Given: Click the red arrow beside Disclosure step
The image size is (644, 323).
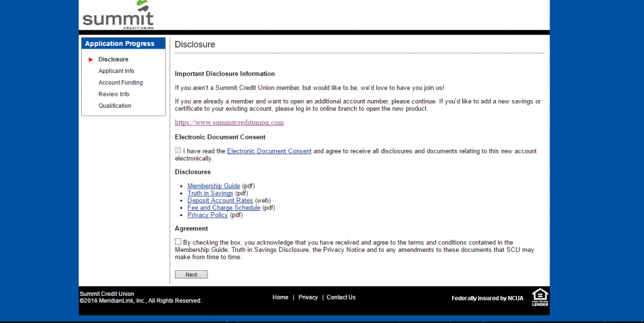Looking at the screenshot, I should [x=91, y=60].
